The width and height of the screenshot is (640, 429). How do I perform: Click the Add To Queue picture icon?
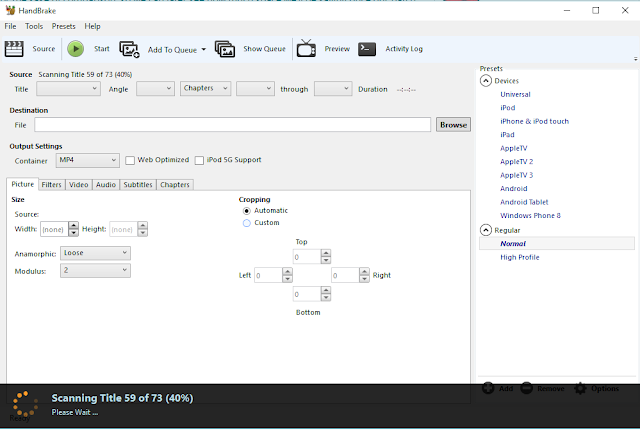129,49
